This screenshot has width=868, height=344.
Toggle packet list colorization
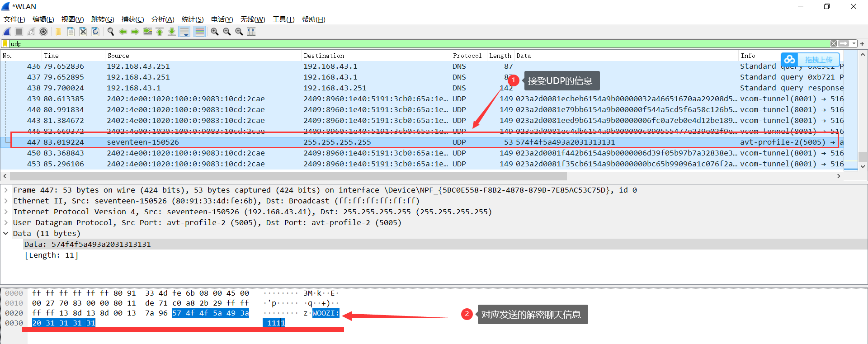(x=199, y=32)
